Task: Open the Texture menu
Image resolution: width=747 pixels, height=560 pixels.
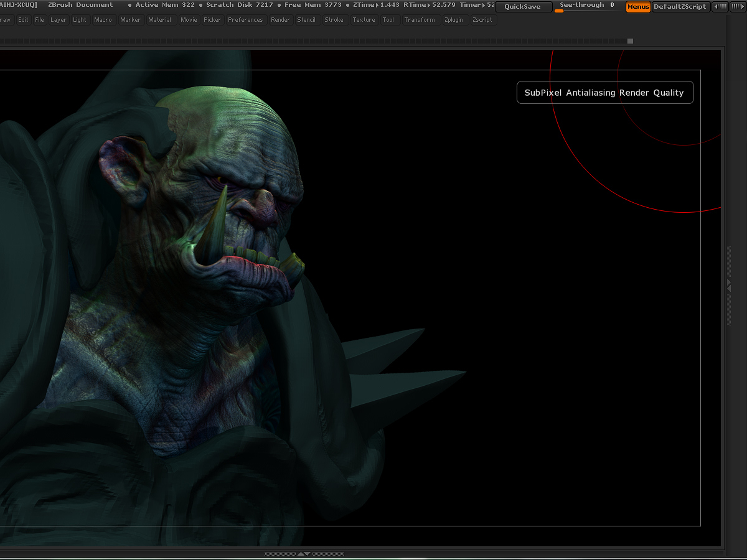Action: [364, 20]
